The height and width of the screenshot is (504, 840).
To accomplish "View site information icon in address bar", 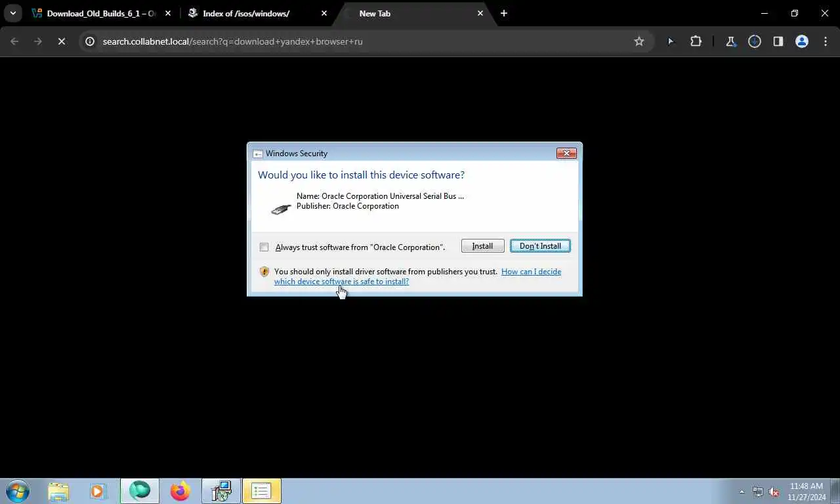I will click(x=91, y=41).
